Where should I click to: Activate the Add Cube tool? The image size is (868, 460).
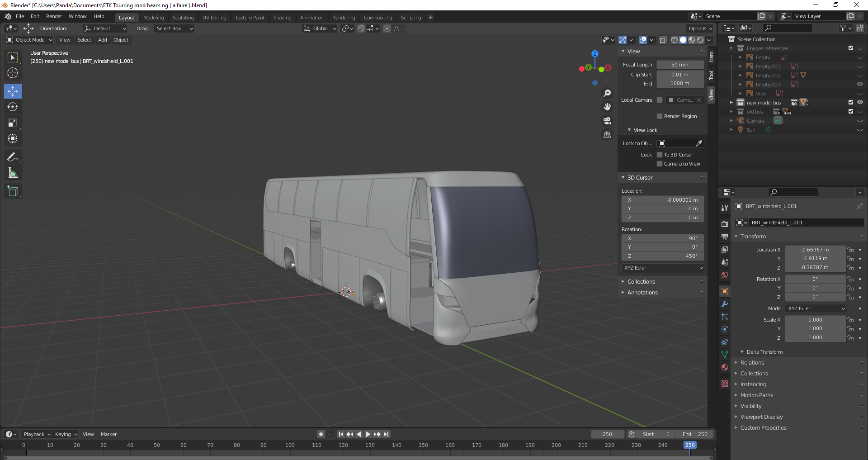click(13, 191)
